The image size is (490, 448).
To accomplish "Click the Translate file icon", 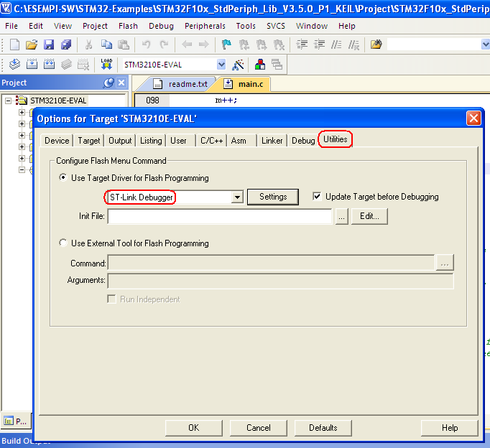I will click(x=14, y=65).
